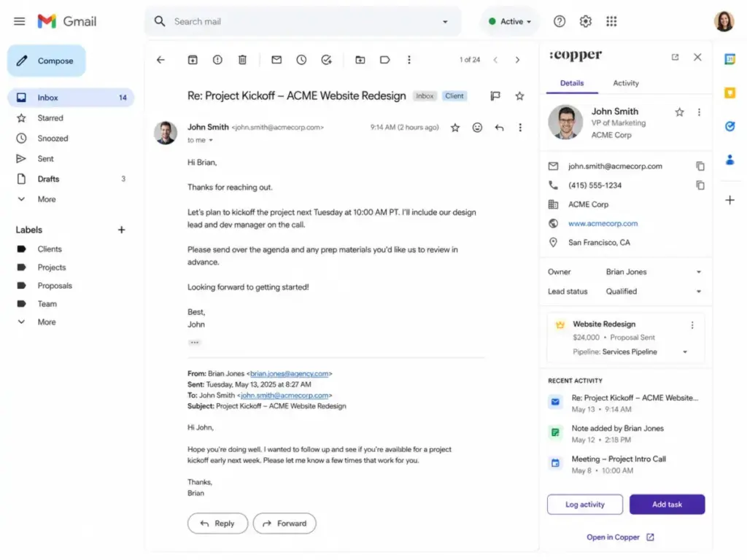The height and width of the screenshot is (560, 747).
Task: Open the Active status dropdown
Action: [510, 21]
